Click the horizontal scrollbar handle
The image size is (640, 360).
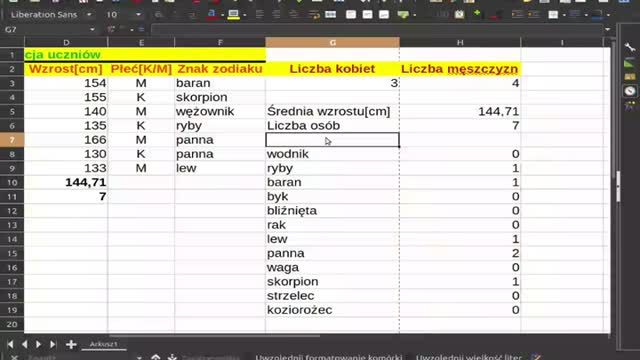pyautogui.click(x=215, y=336)
